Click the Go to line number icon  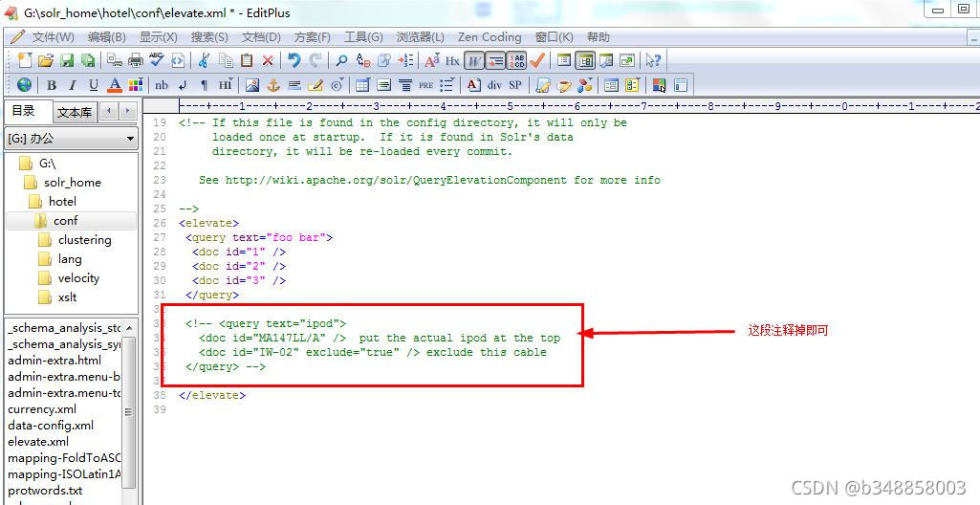405,60
